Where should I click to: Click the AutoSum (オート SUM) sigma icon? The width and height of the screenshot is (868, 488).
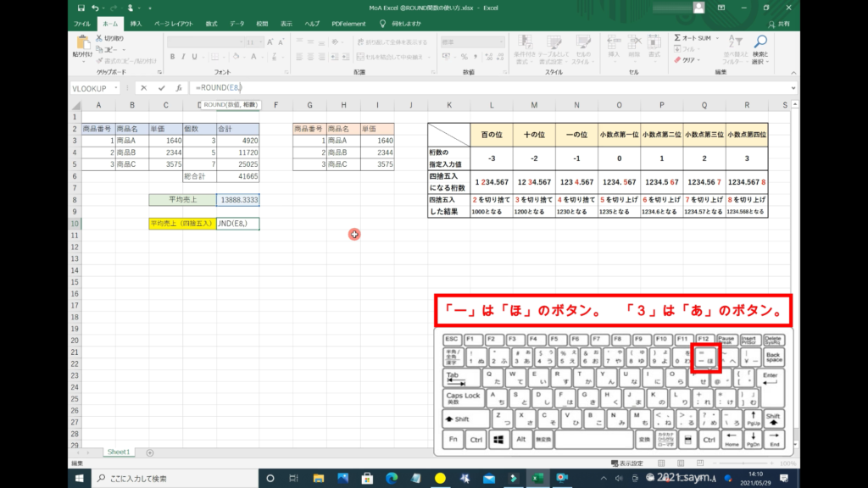point(678,38)
